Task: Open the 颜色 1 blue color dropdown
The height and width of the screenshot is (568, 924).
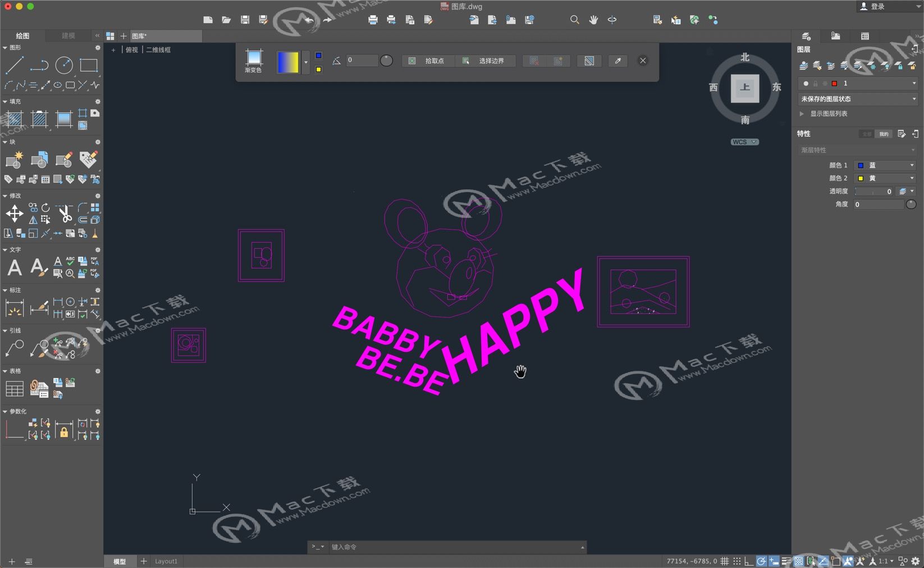Action: (885, 165)
